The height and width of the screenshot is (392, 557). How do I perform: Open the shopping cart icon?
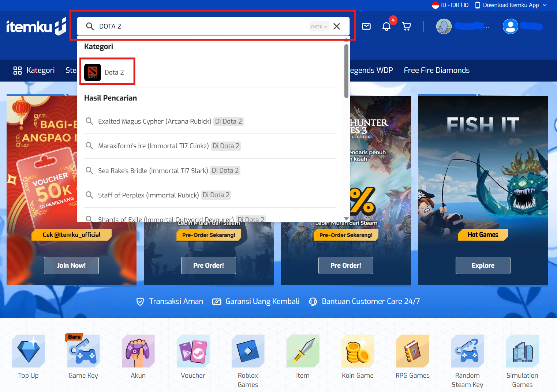pyautogui.click(x=407, y=26)
